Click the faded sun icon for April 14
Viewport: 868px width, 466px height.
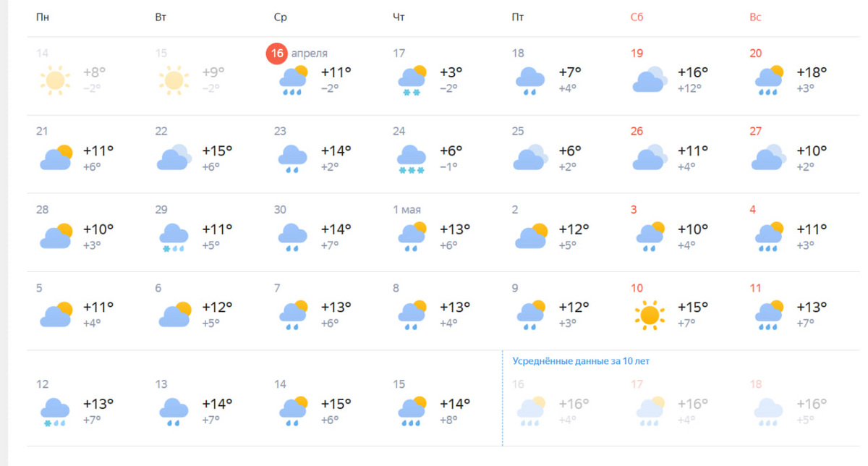[55, 80]
